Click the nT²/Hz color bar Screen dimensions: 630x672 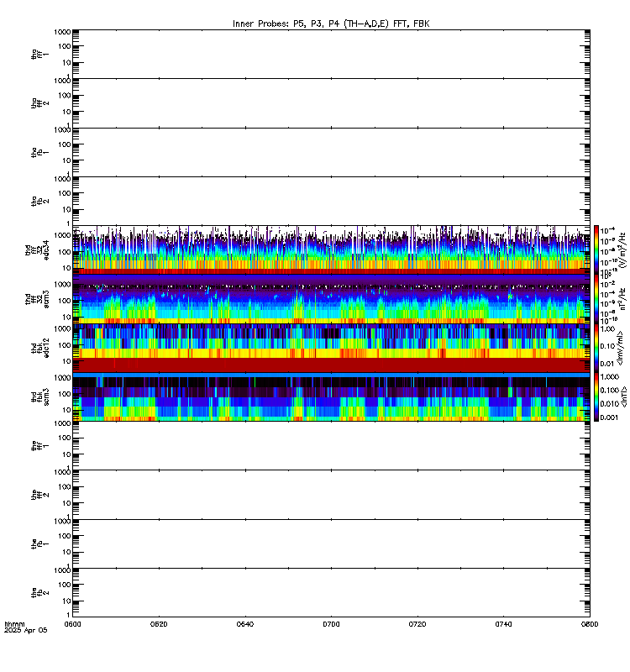click(x=596, y=299)
